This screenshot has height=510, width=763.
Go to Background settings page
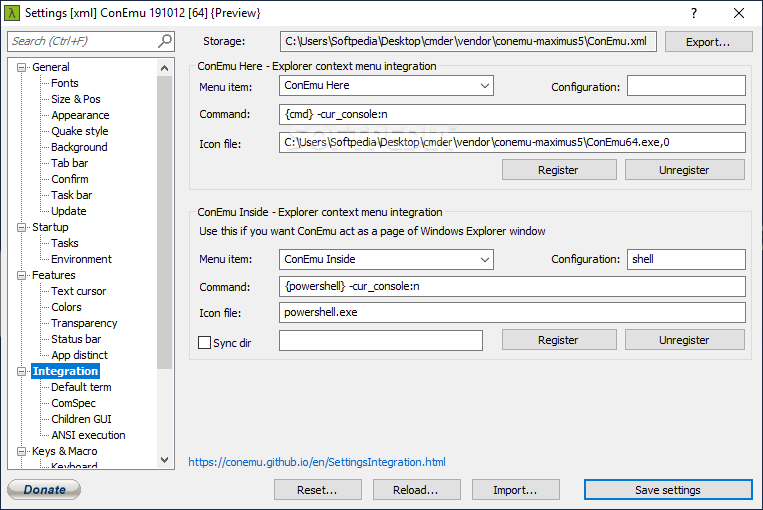click(x=79, y=147)
